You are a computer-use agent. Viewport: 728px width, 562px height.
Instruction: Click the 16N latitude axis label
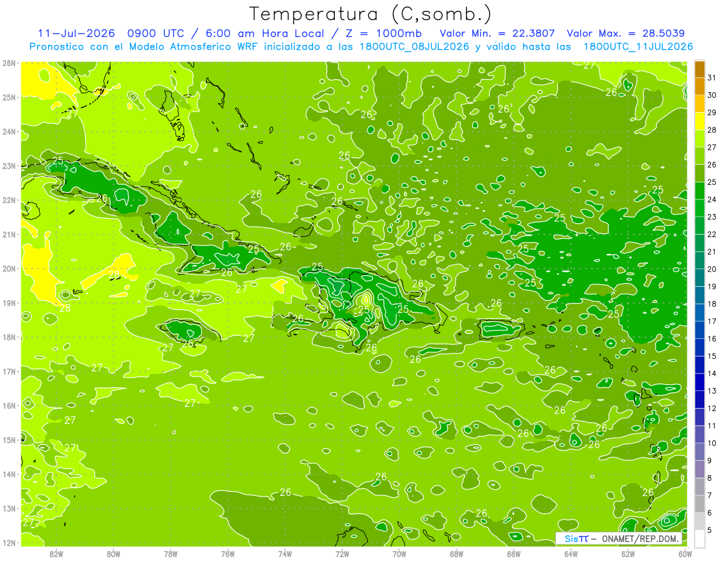point(9,405)
